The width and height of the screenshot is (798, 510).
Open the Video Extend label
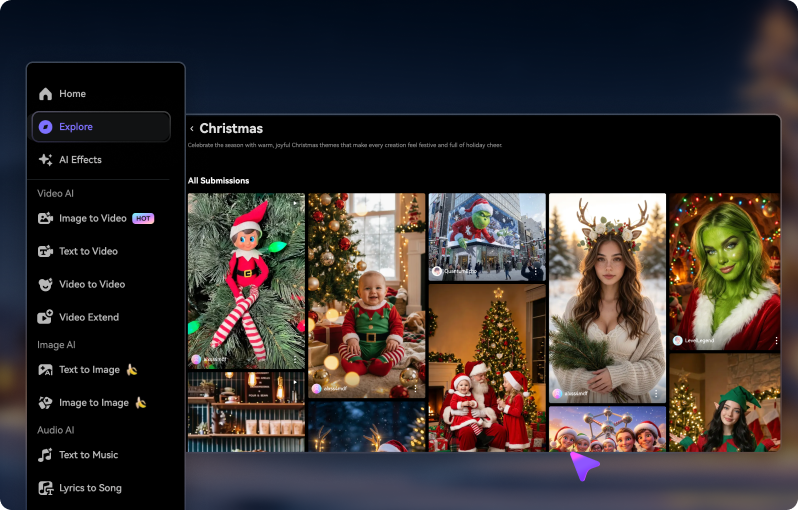click(x=89, y=317)
